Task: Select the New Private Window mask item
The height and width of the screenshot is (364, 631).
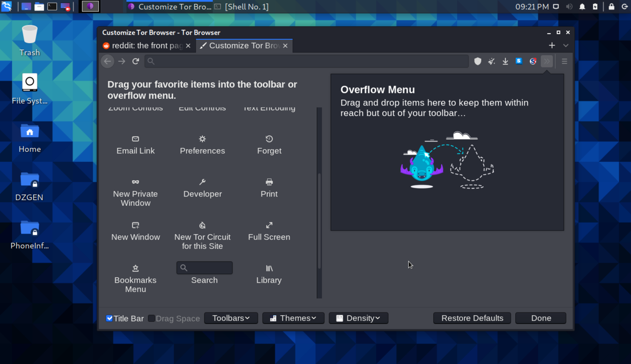Action: click(x=136, y=192)
